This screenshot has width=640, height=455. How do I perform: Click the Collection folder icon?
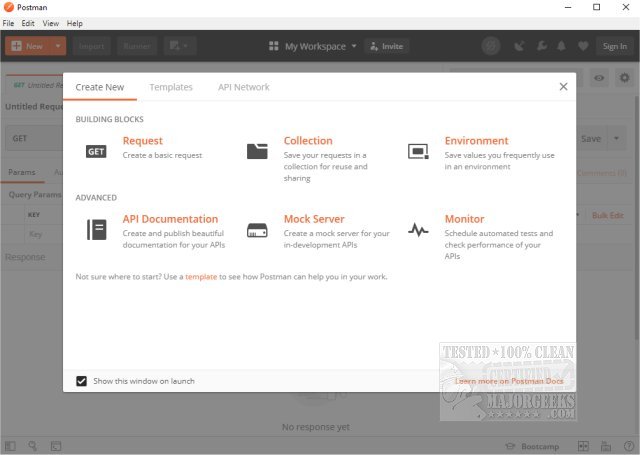pyautogui.click(x=257, y=151)
